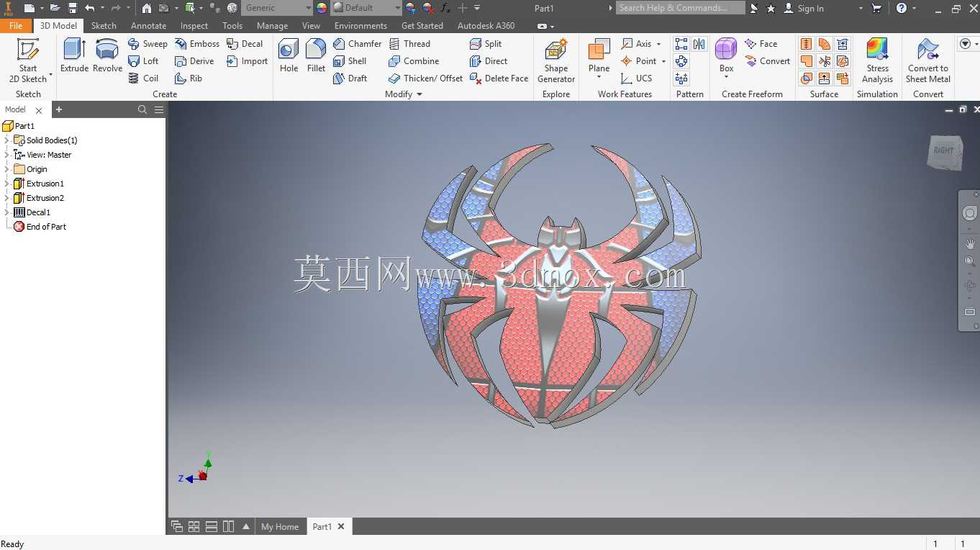Create a Coil feature
This screenshot has height=550, width=980.
[143, 78]
